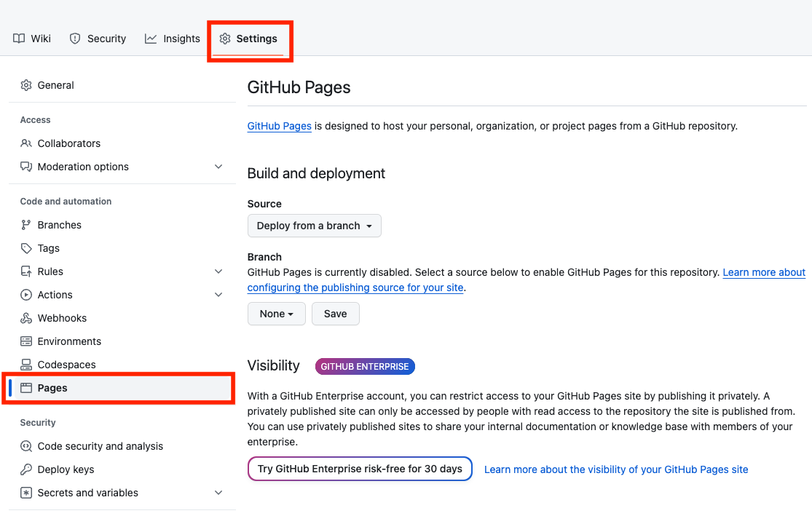Viewport: 812px width, 516px height.
Task: Click the Code security and analysis icon
Action: [x=26, y=446]
